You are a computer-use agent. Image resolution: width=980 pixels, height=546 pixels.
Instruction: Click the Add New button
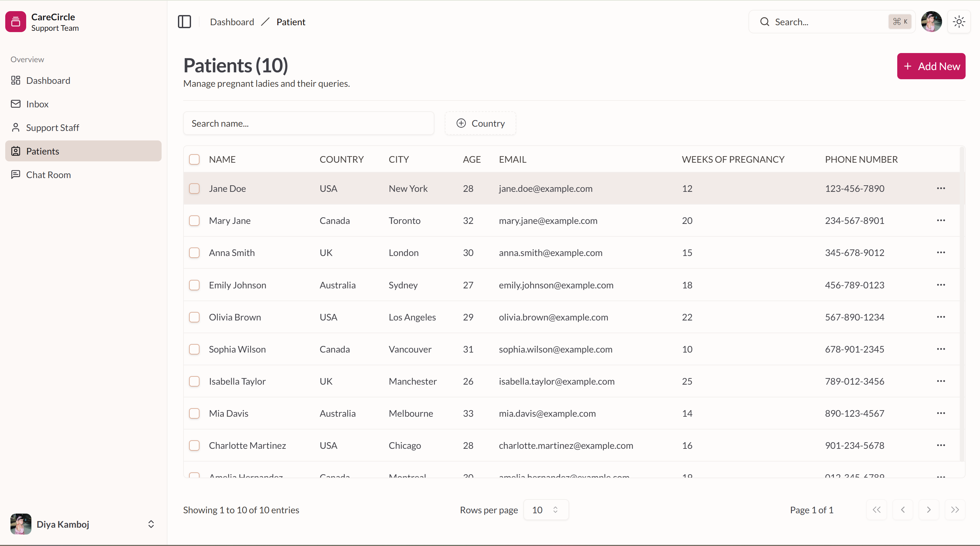(931, 66)
